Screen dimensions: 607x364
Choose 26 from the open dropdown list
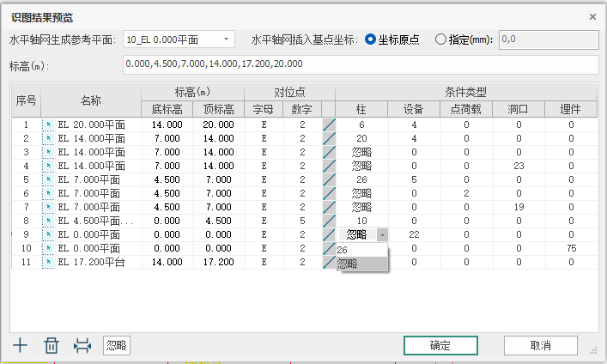pyautogui.click(x=361, y=250)
